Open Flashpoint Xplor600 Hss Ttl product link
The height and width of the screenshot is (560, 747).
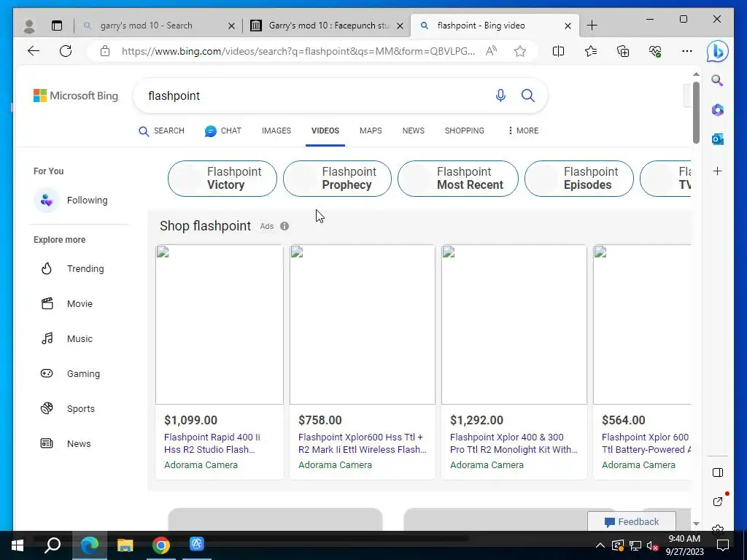363,443
